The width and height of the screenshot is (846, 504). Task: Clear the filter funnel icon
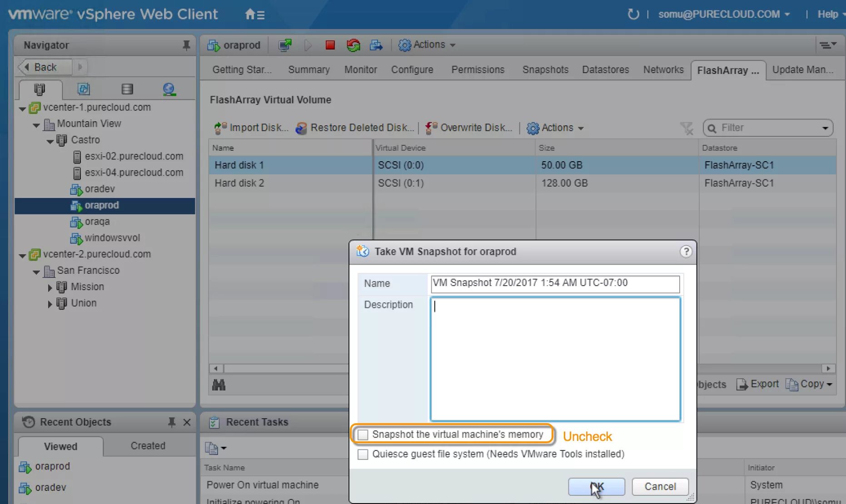pyautogui.click(x=687, y=128)
